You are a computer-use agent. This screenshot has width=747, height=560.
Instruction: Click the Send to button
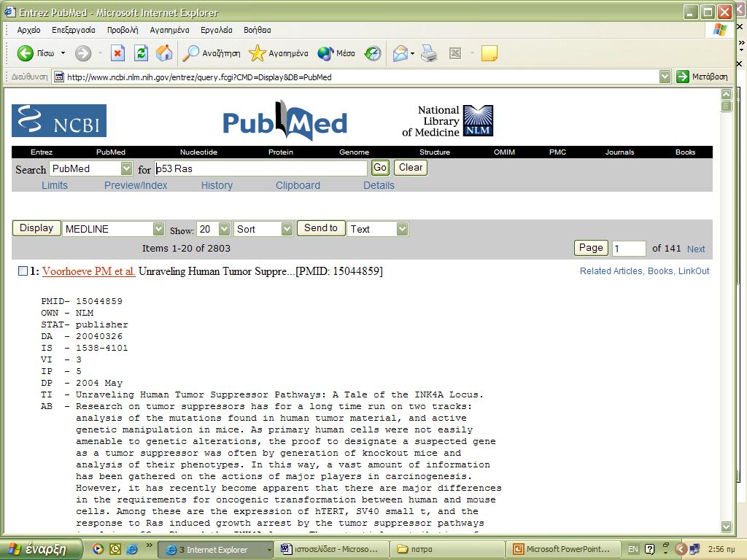[x=321, y=228]
